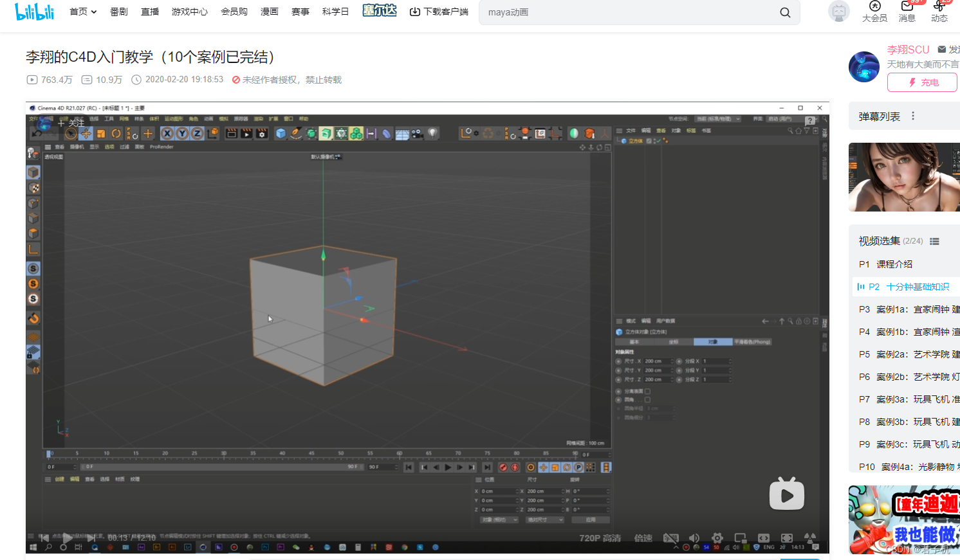Open the cartoon ad thumbnail at bottom right
960x560 pixels.
pos(904,520)
